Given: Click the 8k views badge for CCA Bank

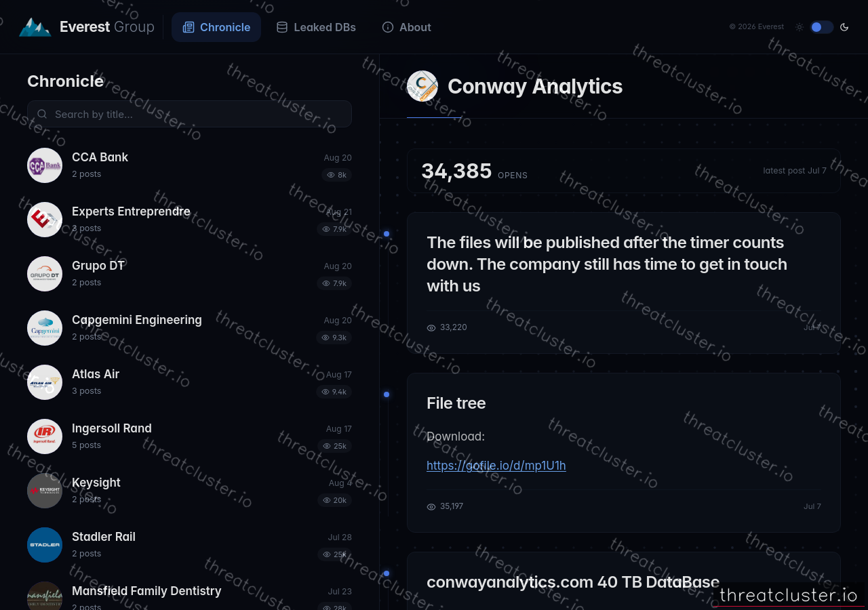Looking at the screenshot, I should coord(336,175).
